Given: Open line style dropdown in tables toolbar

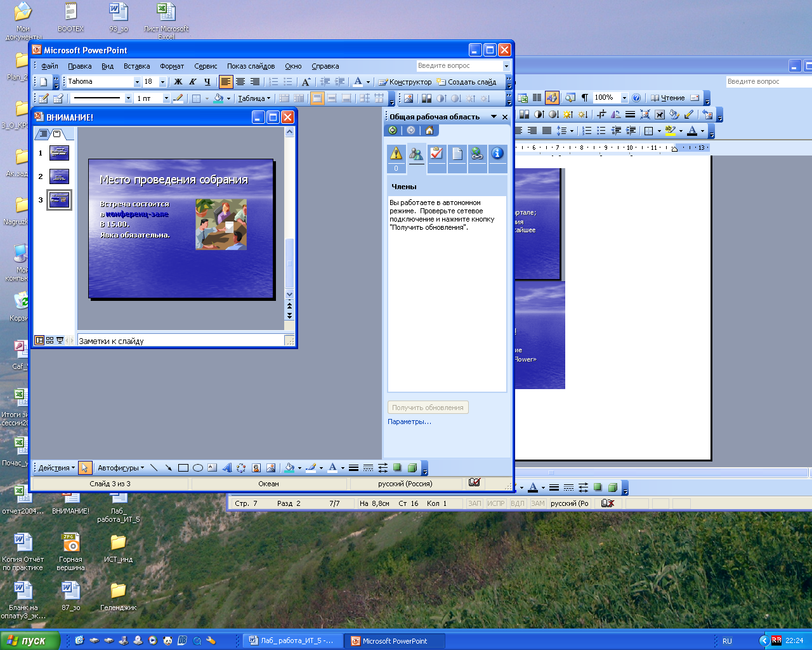Looking at the screenshot, I should click(128, 98).
